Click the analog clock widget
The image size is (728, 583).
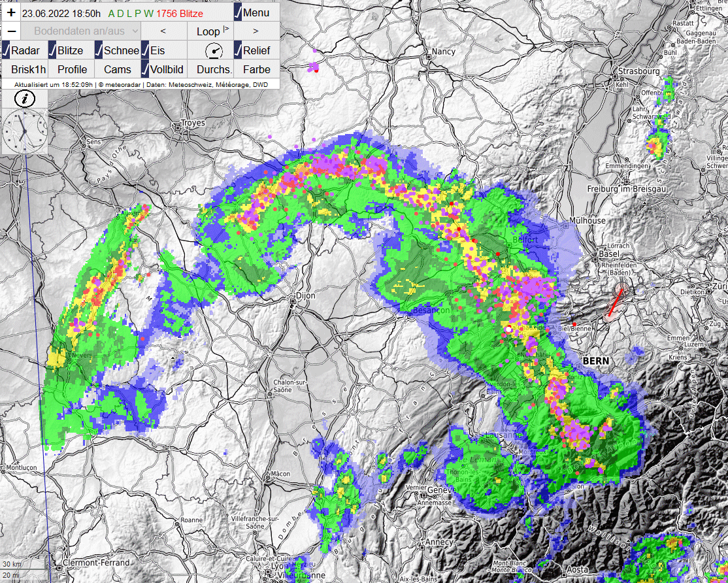[x=25, y=131]
